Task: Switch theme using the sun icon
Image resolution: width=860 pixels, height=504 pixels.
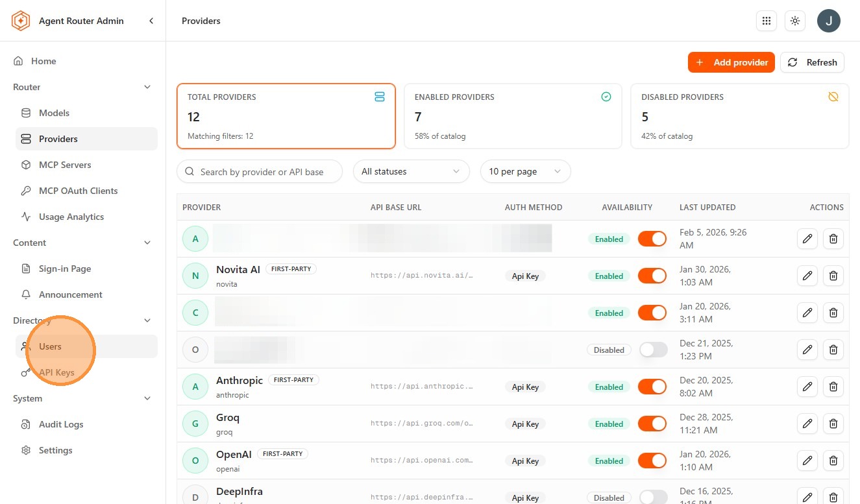Action: tap(795, 21)
